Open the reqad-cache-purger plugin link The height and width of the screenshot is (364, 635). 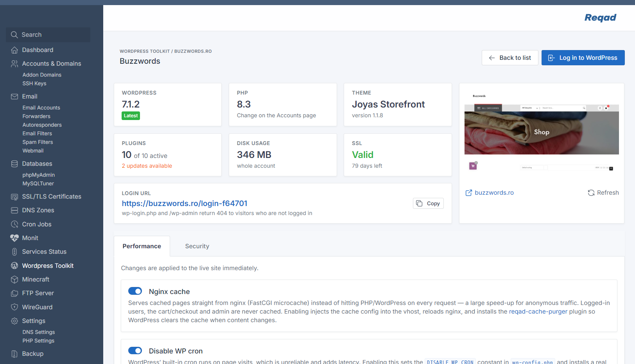coord(538,312)
